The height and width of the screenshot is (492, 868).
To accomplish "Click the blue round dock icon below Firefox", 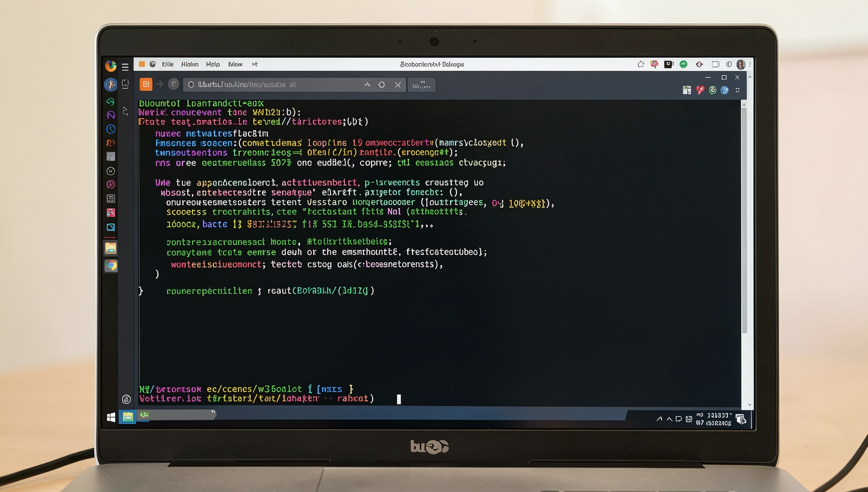I will (x=111, y=84).
